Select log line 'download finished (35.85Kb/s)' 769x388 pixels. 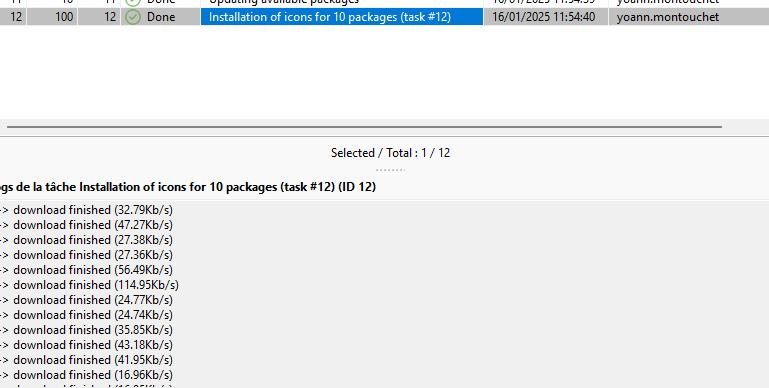86,330
